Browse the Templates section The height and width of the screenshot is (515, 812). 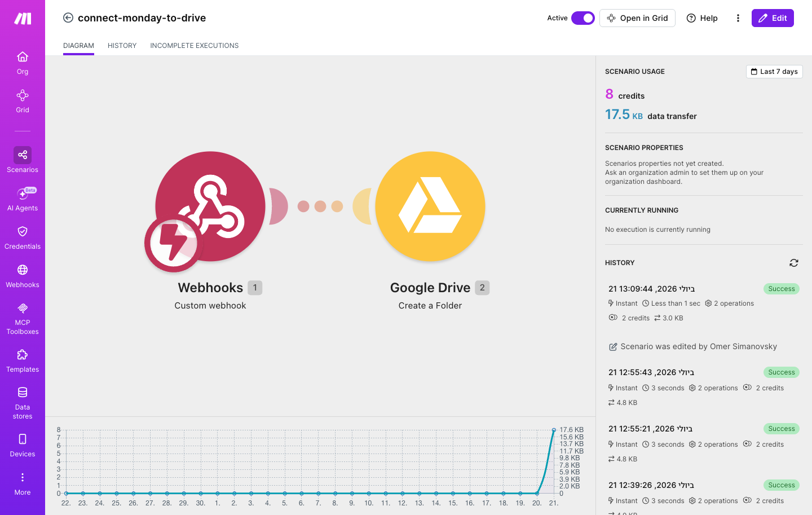pos(23,360)
